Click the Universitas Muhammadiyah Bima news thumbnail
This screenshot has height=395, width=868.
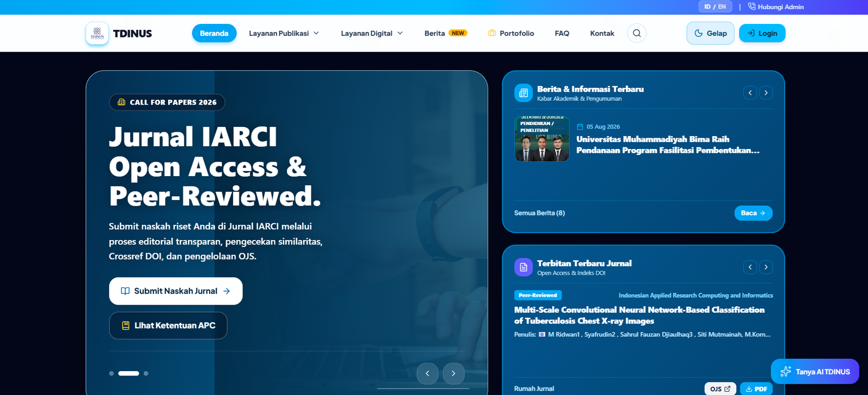coord(542,139)
